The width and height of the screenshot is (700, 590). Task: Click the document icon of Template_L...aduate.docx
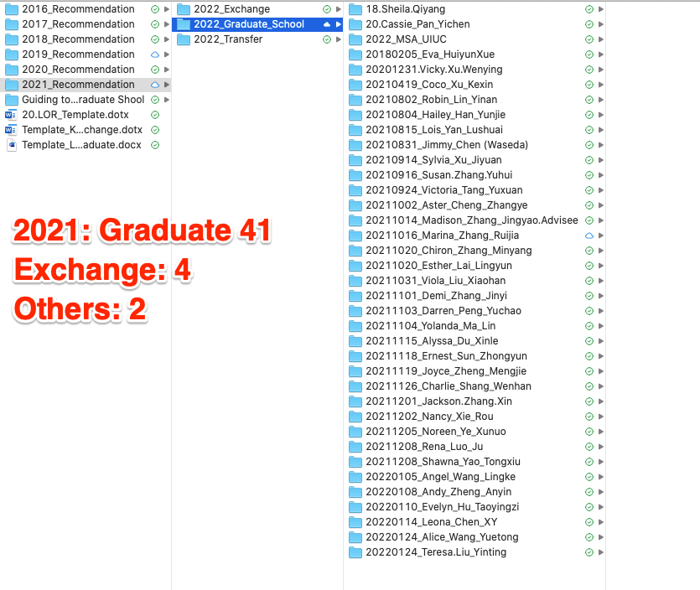pos(12,145)
